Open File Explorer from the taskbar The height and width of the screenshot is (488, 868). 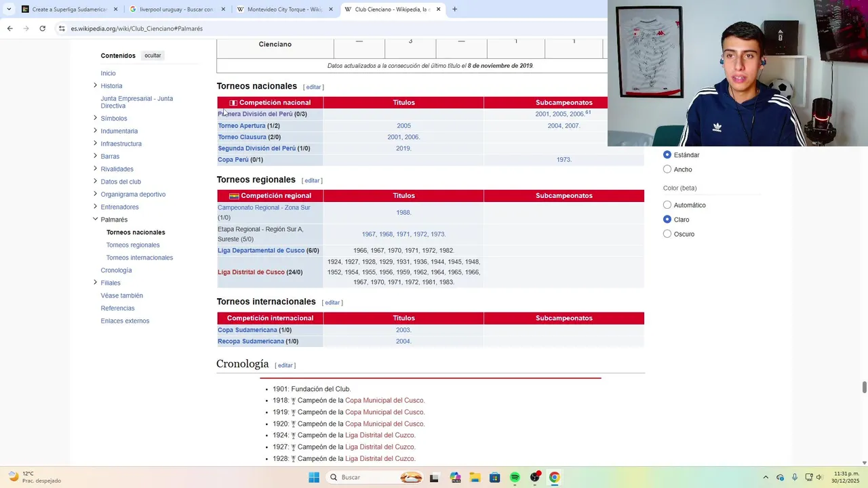point(475,477)
